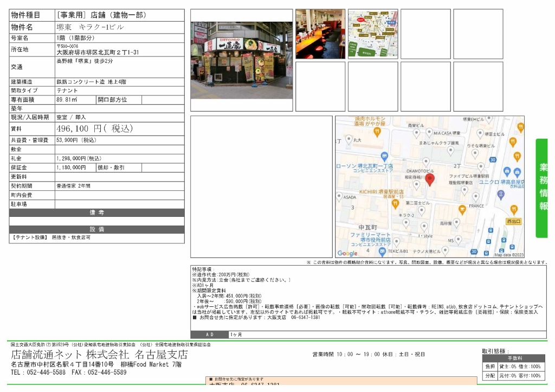Open the ramen shop exterior photo

[241, 60]
